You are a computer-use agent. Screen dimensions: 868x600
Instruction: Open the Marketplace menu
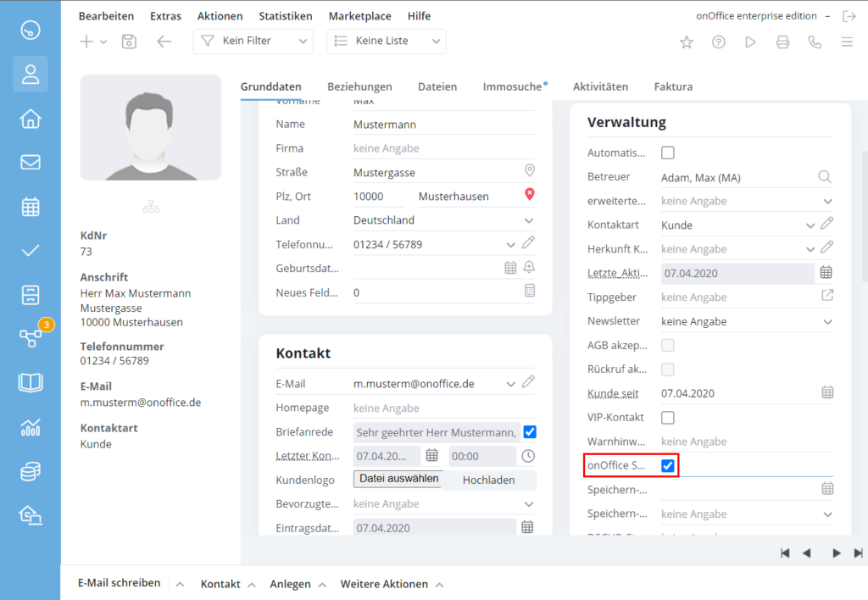pos(359,15)
